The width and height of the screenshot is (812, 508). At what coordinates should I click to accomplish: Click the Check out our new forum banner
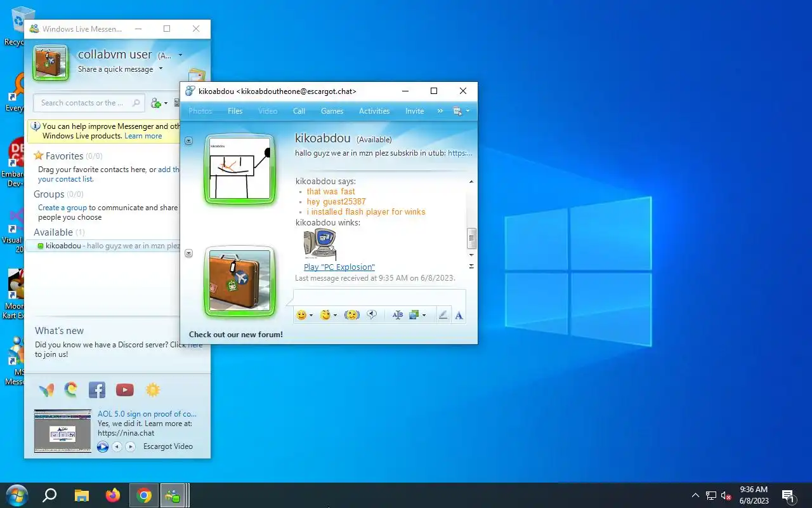pyautogui.click(x=236, y=335)
